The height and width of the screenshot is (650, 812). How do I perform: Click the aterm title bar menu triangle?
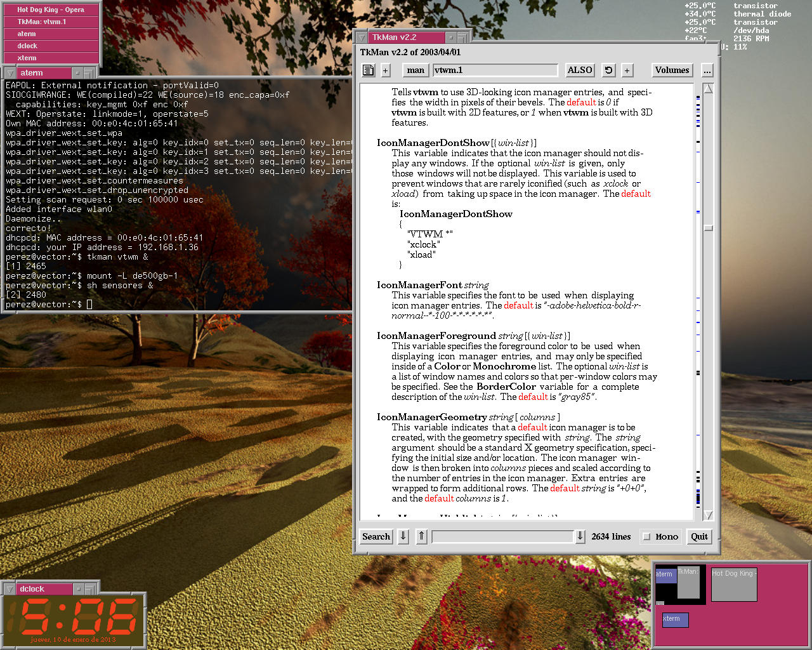tap(10, 73)
